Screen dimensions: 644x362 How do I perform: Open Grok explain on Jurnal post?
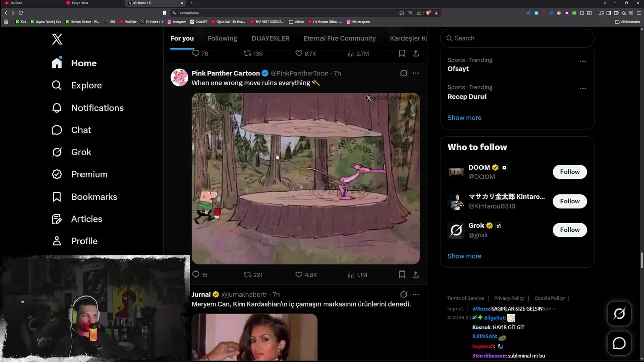[x=404, y=294]
